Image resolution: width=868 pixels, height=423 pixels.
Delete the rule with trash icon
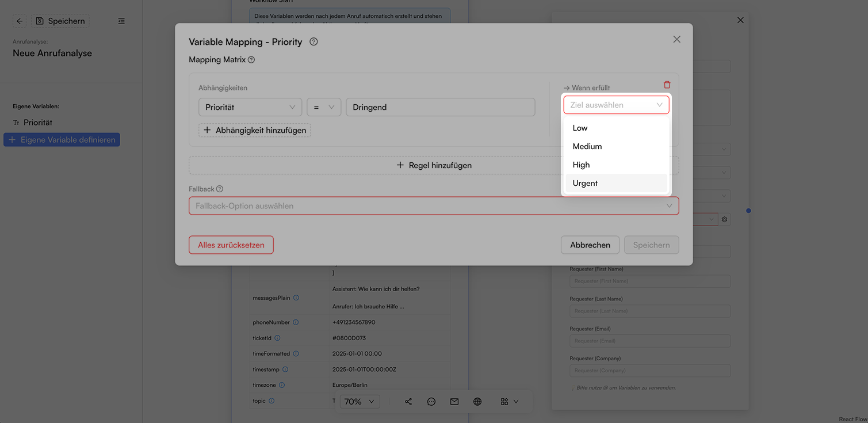click(x=667, y=85)
